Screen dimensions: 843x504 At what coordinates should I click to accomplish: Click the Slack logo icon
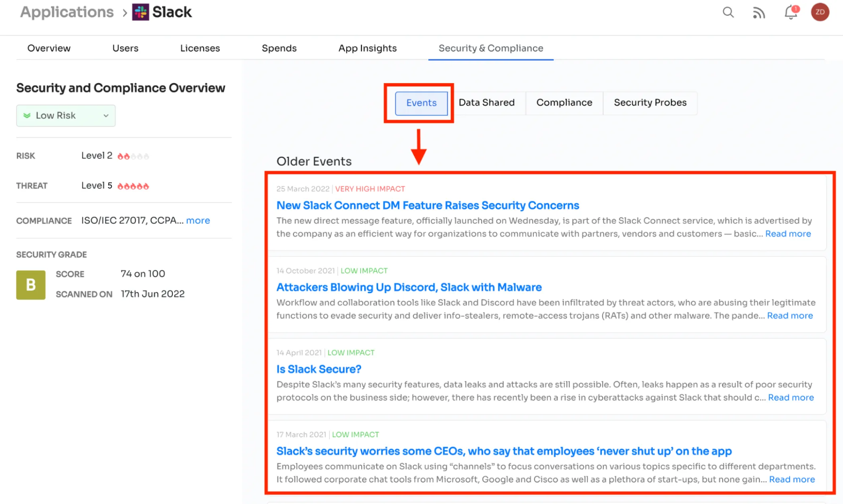click(141, 12)
